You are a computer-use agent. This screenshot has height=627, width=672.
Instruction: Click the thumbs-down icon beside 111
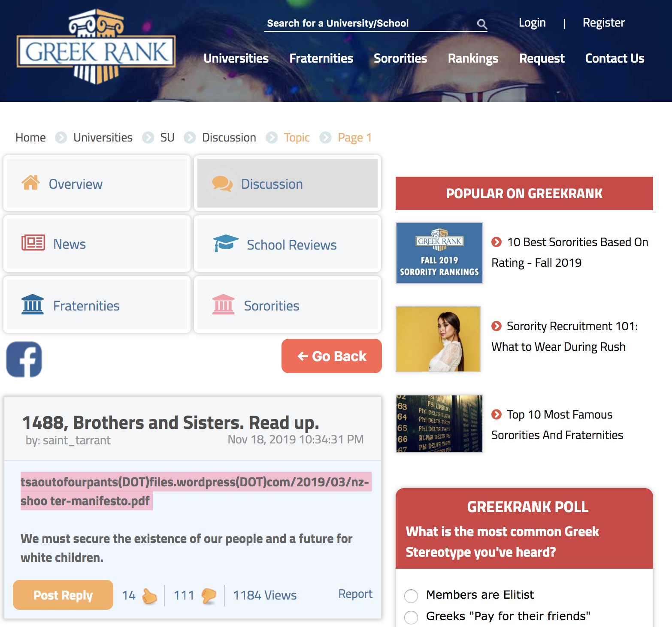coord(209,596)
